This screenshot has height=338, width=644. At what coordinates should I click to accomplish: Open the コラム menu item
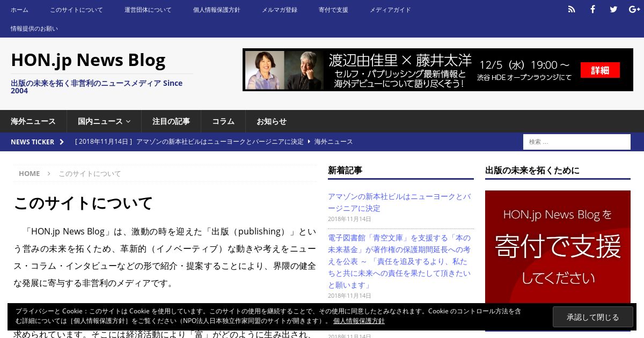(223, 121)
